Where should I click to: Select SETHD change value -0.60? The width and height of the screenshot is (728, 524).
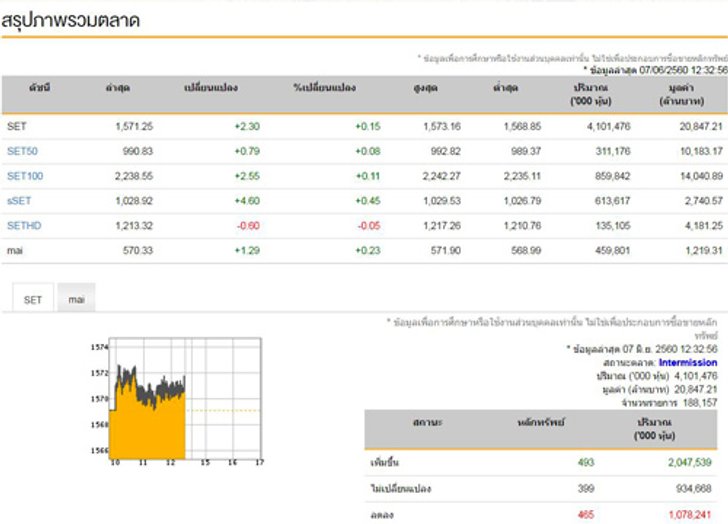248,226
